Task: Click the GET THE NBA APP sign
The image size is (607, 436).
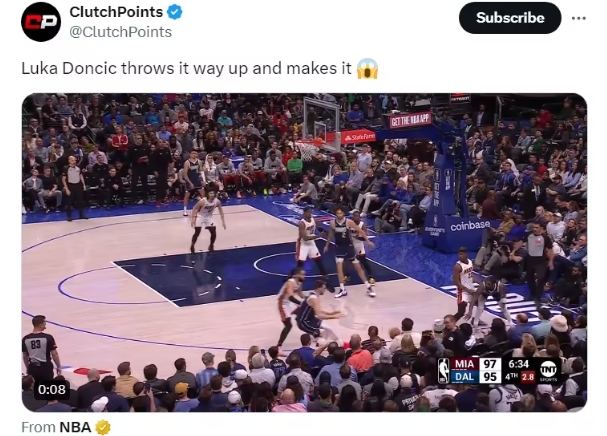Action: (410, 120)
